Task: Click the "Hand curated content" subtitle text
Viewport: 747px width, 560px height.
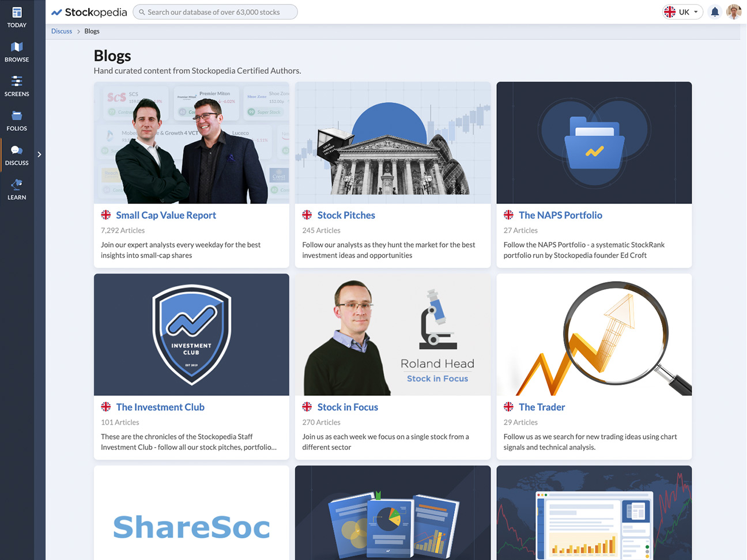Action: click(197, 71)
